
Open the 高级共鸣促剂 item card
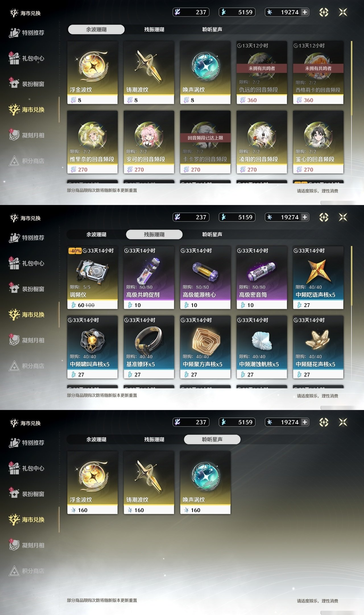pos(149,278)
